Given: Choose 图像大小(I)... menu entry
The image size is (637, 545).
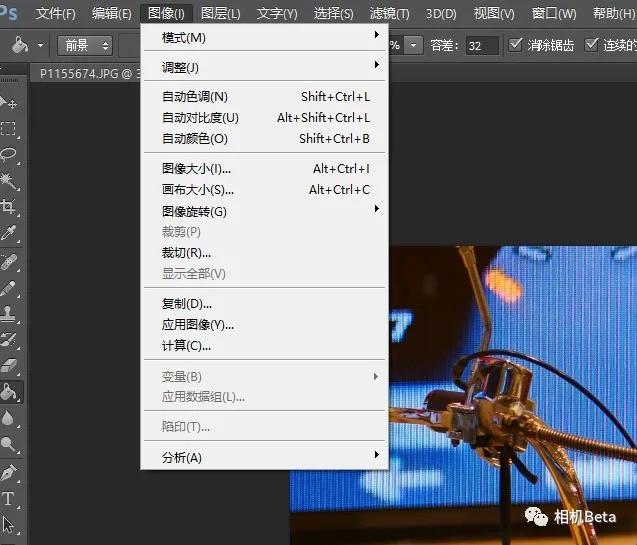Looking at the screenshot, I should (264, 169).
